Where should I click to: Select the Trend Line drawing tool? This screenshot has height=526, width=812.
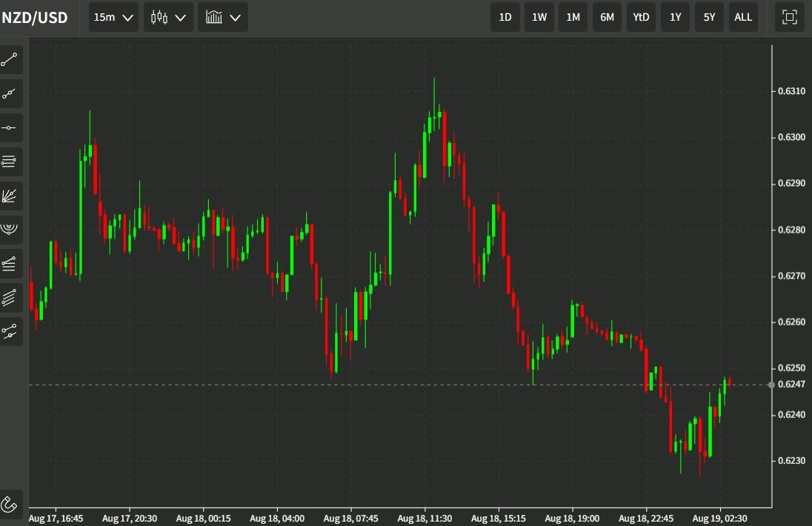[10, 59]
